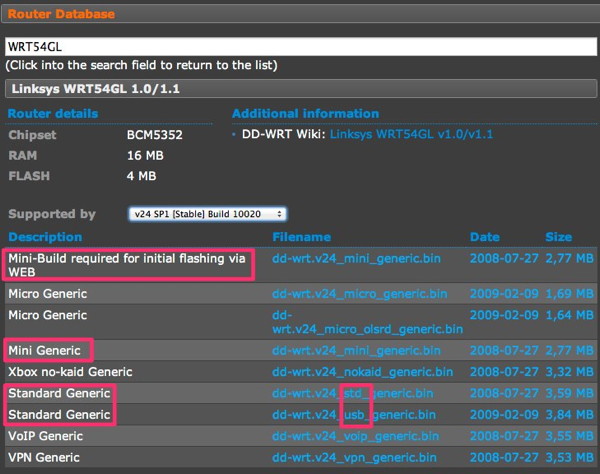Select the Linksys WRT54GL 1.0/1.1 header bar
Viewport: 600px width, 474px height.
pyautogui.click(x=301, y=89)
